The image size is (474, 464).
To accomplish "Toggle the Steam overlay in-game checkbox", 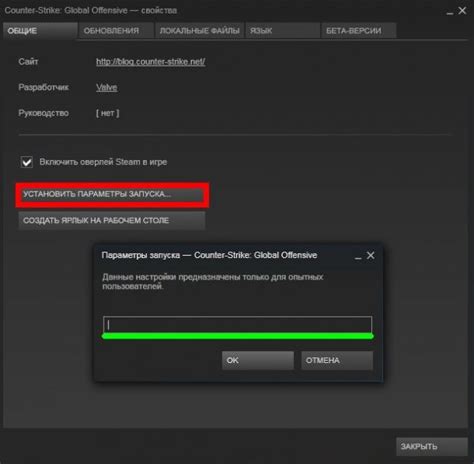I will pyautogui.click(x=27, y=162).
